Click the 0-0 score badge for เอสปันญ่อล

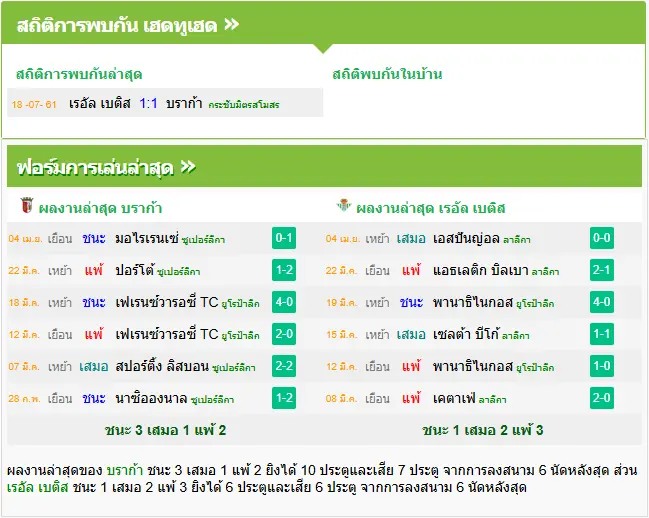pyautogui.click(x=601, y=238)
